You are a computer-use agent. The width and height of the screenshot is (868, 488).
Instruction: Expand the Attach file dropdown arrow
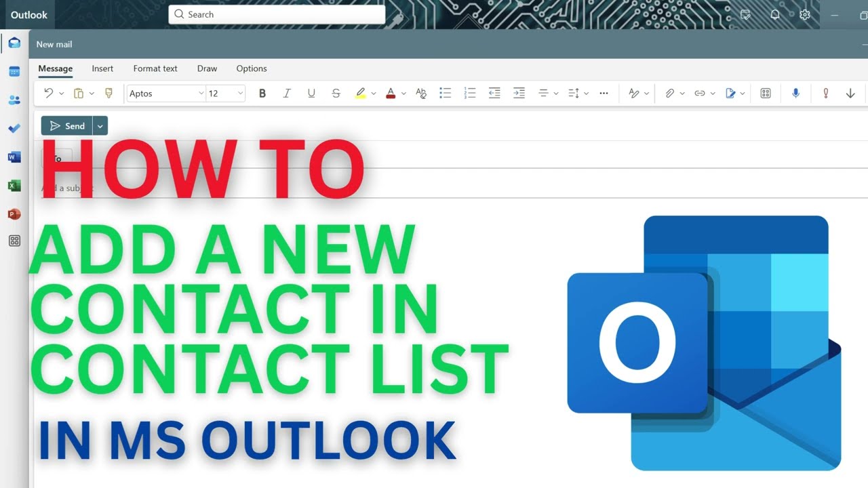click(x=682, y=94)
